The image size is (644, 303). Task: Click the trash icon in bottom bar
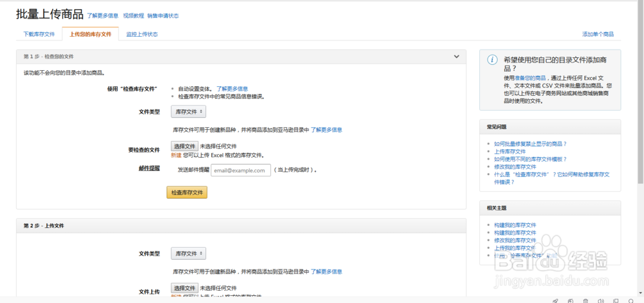585,300
